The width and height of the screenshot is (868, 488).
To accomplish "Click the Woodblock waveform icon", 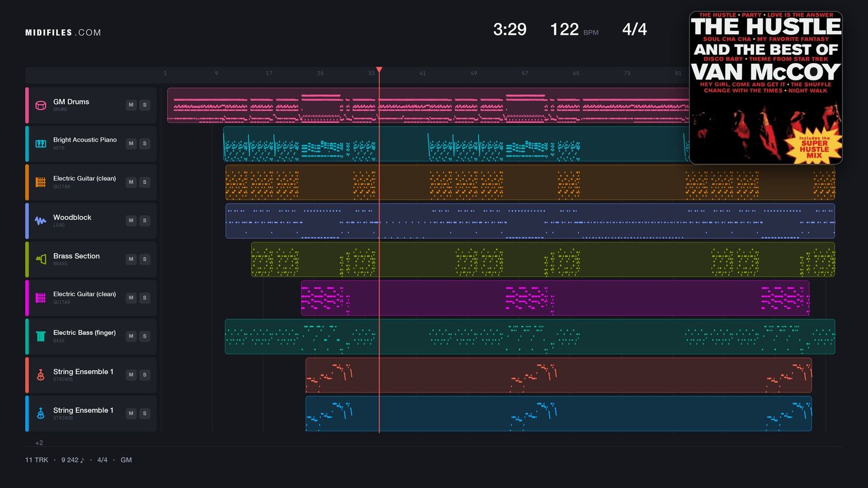I will coord(41,221).
